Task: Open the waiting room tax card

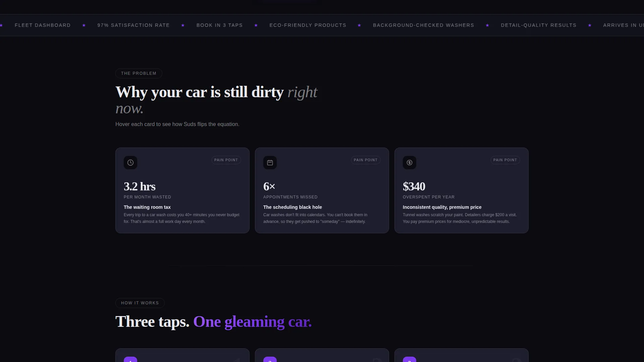Action: (x=182, y=190)
